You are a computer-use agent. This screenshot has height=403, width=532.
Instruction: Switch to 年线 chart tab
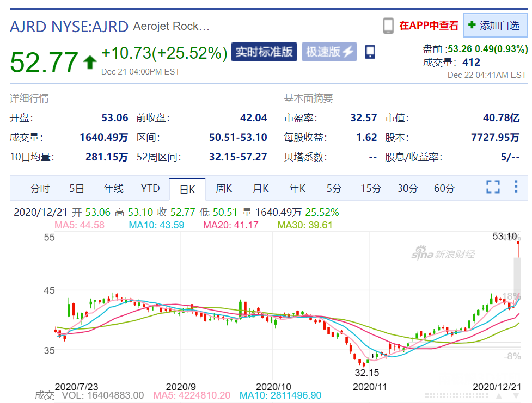(x=114, y=188)
